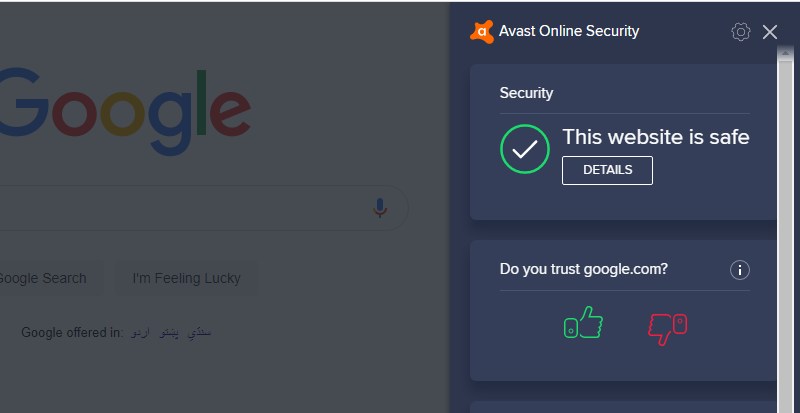Start voice search with microphone icon

379,208
